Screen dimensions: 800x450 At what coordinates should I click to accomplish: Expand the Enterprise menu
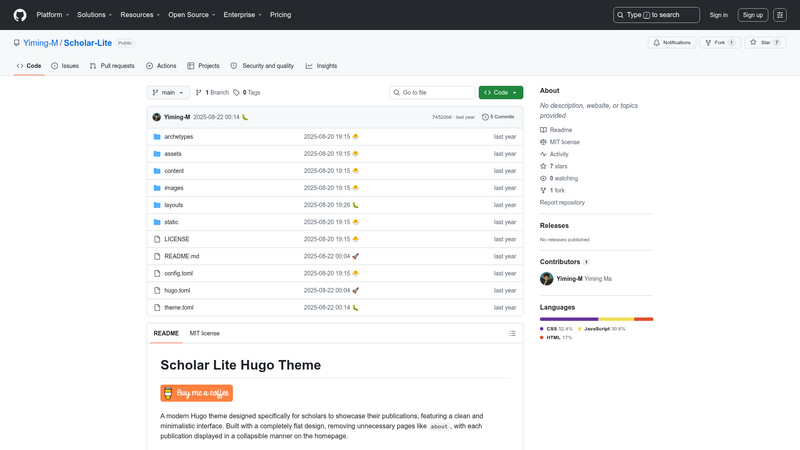point(242,15)
